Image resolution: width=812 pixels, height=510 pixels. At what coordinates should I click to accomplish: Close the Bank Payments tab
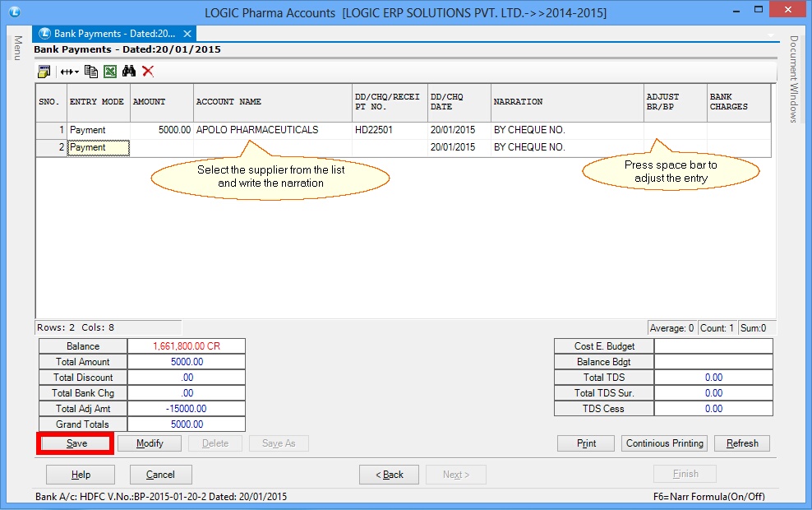click(x=187, y=34)
